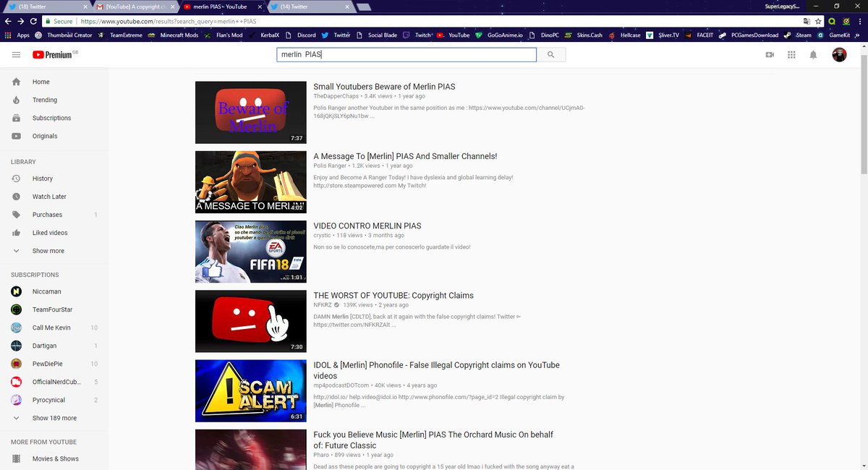This screenshot has height=470, width=868.
Task: Open Call Me Kevin subscription channel
Action: pos(54,328)
